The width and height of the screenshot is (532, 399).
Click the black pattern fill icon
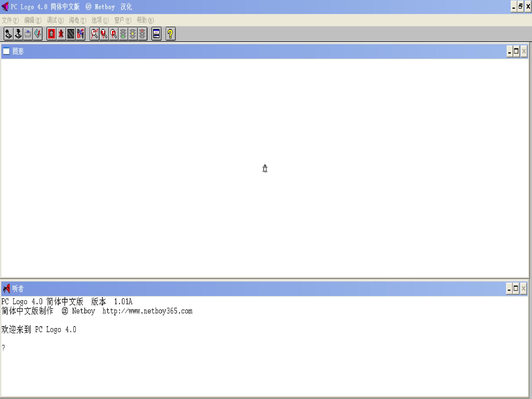point(71,34)
